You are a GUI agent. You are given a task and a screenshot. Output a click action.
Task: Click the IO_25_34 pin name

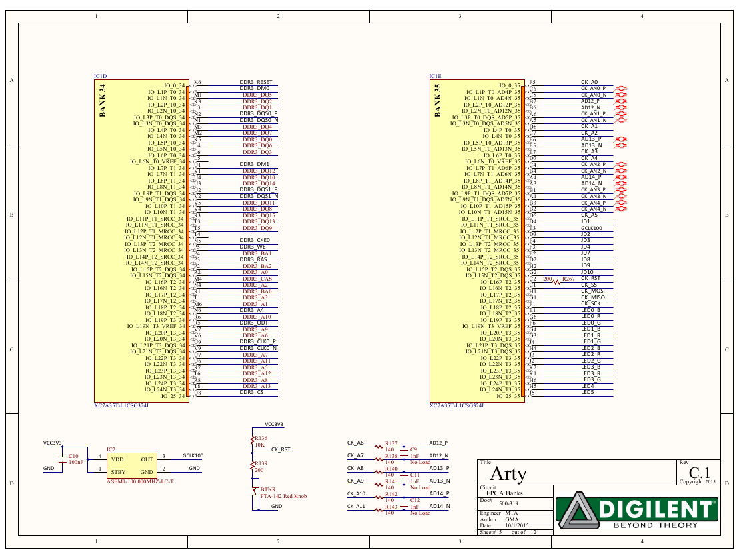coord(173,397)
